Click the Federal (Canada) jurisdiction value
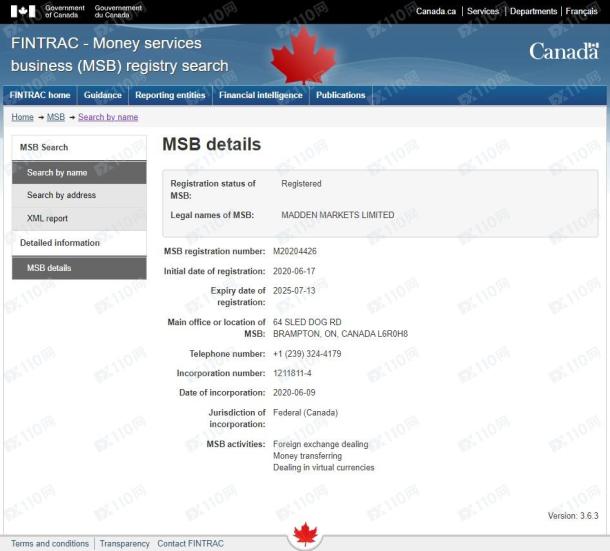 (305, 412)
